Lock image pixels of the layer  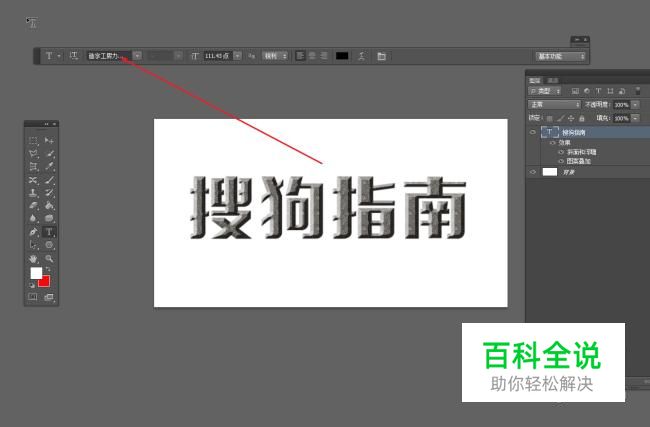click(560, 119)
